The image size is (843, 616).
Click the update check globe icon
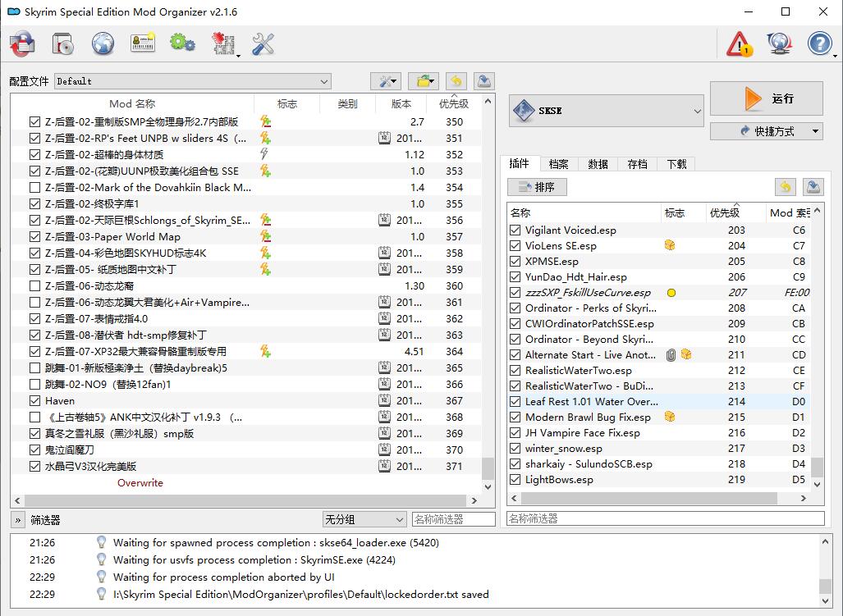780,43
